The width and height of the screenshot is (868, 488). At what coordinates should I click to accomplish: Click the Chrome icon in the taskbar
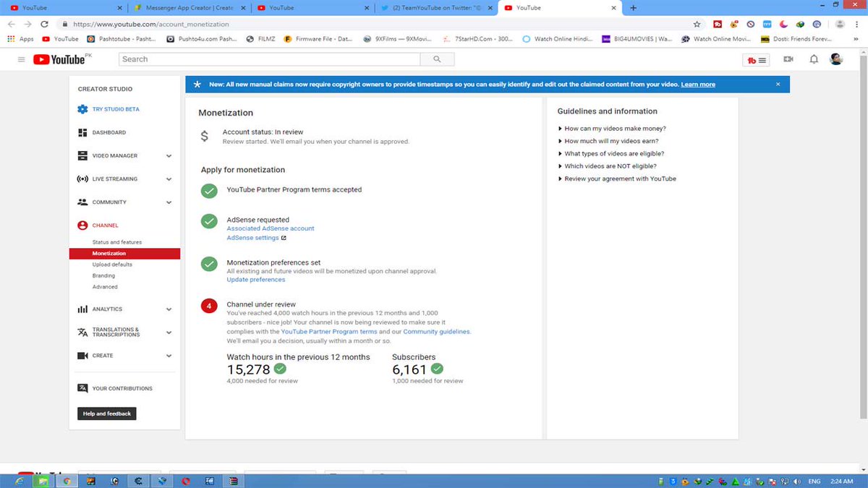[66, 481]
